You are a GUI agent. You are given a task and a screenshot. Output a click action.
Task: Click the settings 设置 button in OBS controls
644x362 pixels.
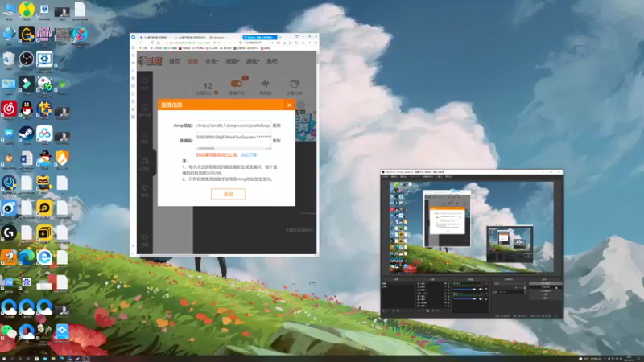(x=545, y=294)
